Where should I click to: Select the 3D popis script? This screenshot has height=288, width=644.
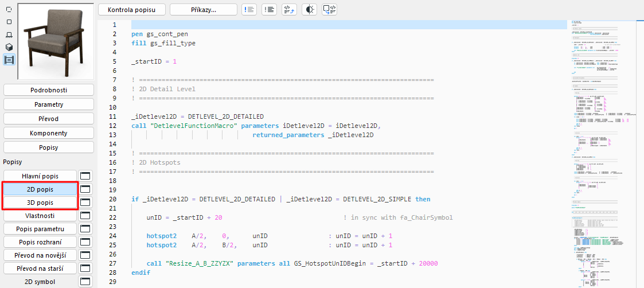click(x=40, y=203)
